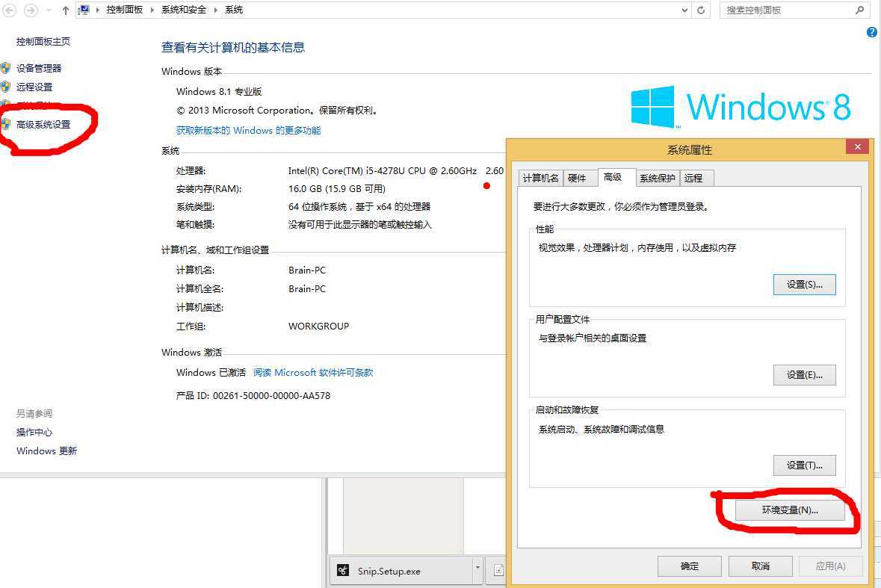881x588 pixels.
Task: Switch to the 系统保护 tab
Action: click(x=658, y=178)
